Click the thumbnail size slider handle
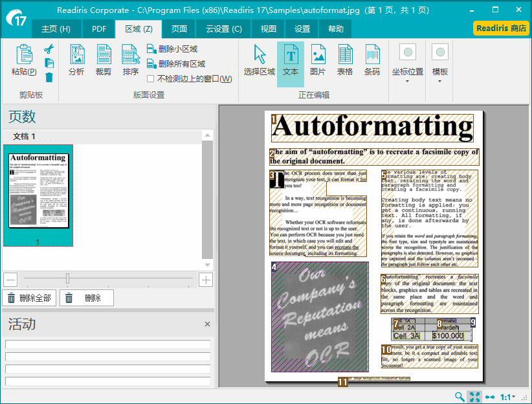The width and height of the screenshot is (532, 404). click(67, 279)
